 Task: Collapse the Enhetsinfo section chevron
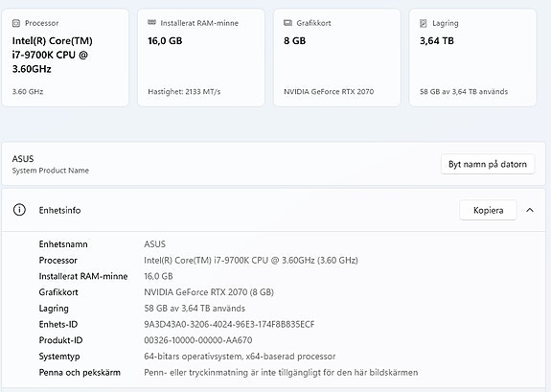click(530, 210)
